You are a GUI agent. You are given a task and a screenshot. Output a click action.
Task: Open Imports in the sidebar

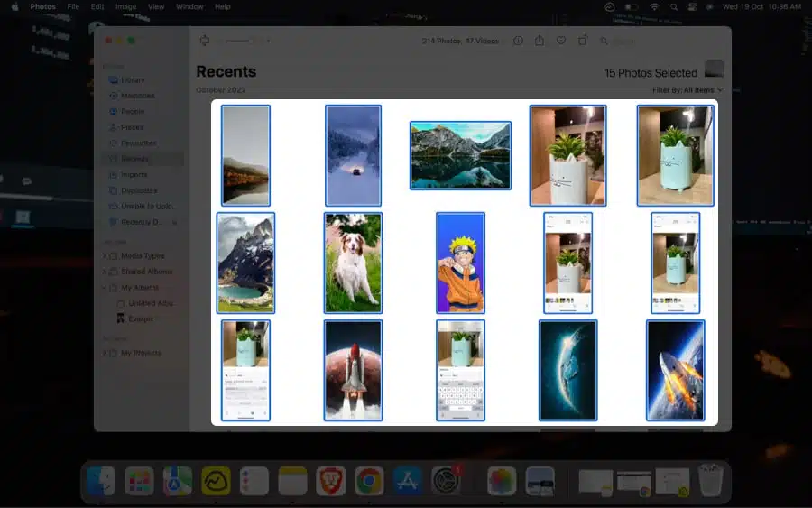click(143, 175)
